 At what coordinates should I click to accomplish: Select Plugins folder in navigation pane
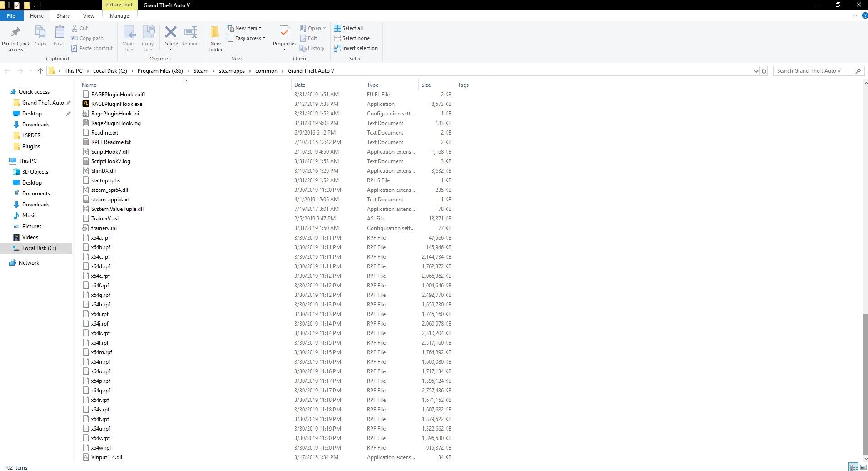[x=31, y=146]
